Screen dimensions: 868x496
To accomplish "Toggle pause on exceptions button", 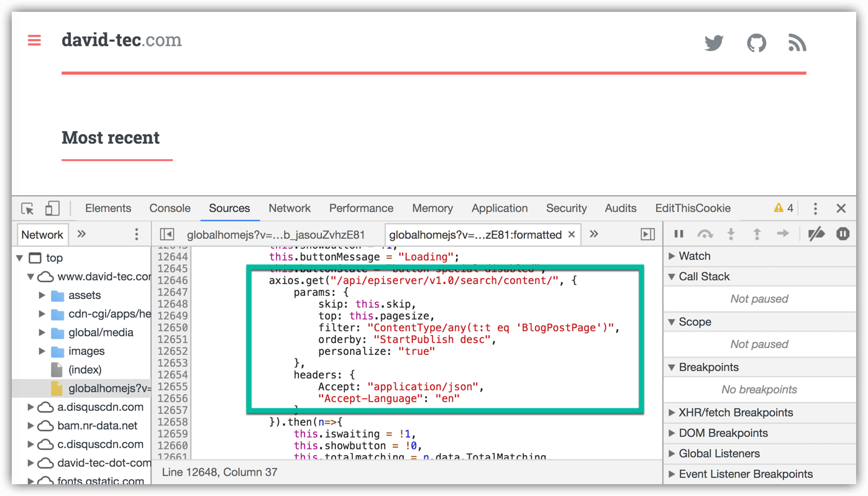I will pyautogui.click(x=843, y=234).
